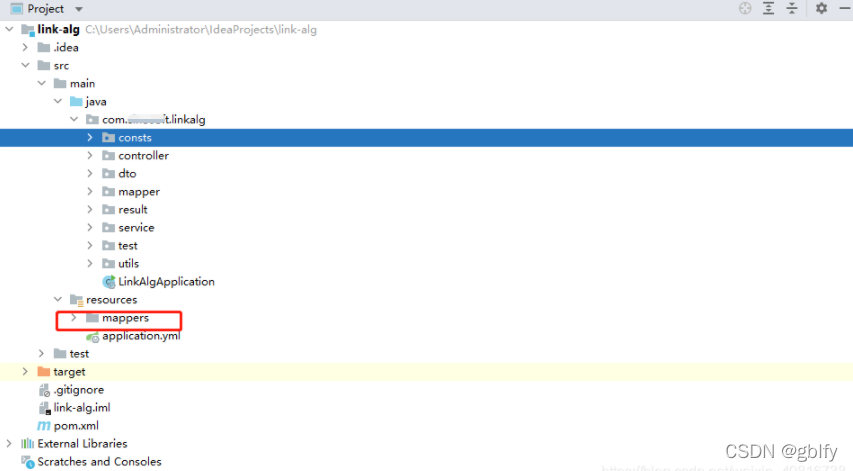Expand the dto package

pos(90,173)
